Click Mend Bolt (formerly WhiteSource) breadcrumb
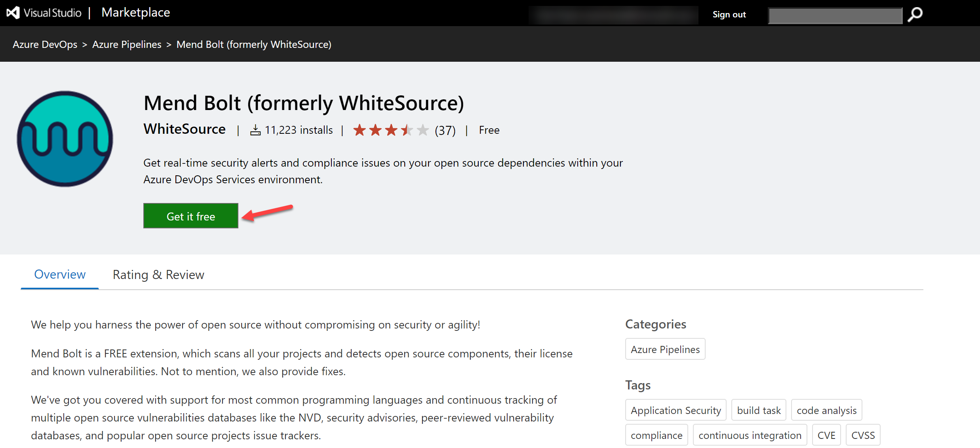This screenshot has width=980, height=448. tap(254, 44)
